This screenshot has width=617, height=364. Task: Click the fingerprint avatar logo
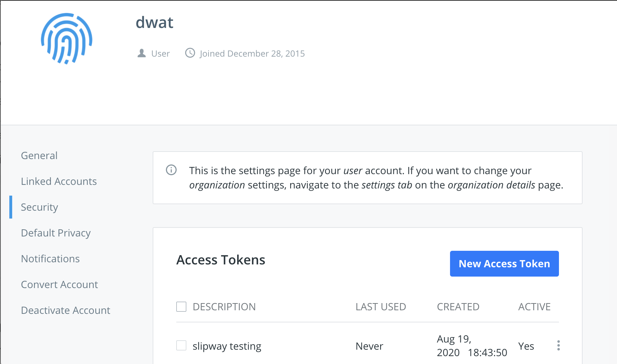[x=67, y=39]
